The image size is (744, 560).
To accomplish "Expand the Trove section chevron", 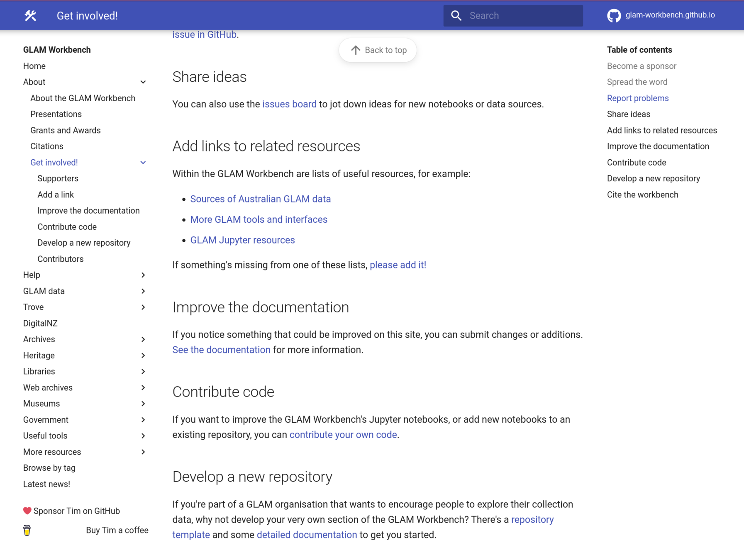I will [143, 307].
